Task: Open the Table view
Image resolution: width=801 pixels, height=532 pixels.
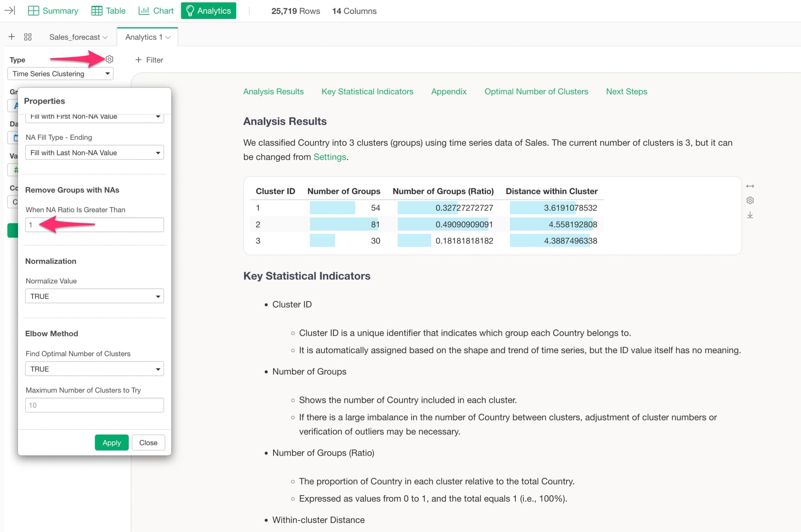Action: 108,11
